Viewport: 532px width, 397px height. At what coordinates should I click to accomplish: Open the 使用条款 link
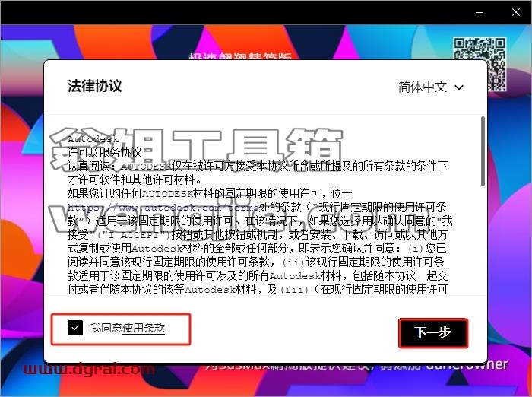[x=144, y=328]
